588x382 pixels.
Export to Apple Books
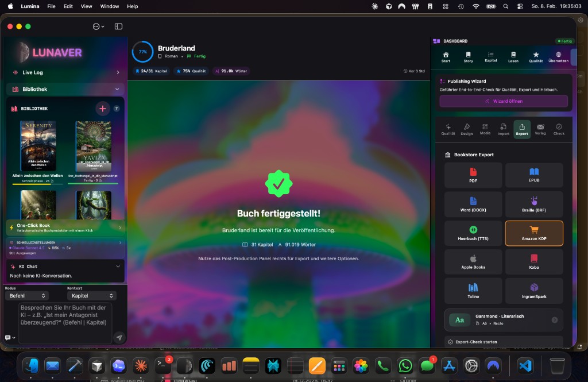pos(473,261)
